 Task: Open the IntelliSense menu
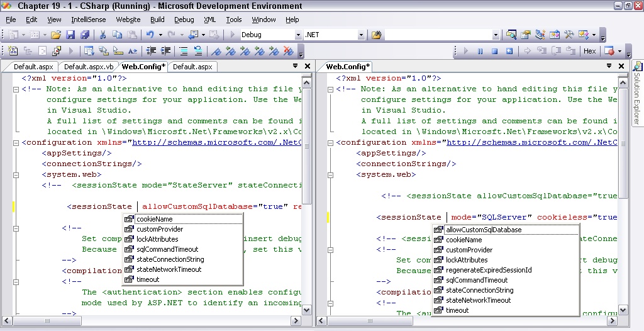pos(88,20)
